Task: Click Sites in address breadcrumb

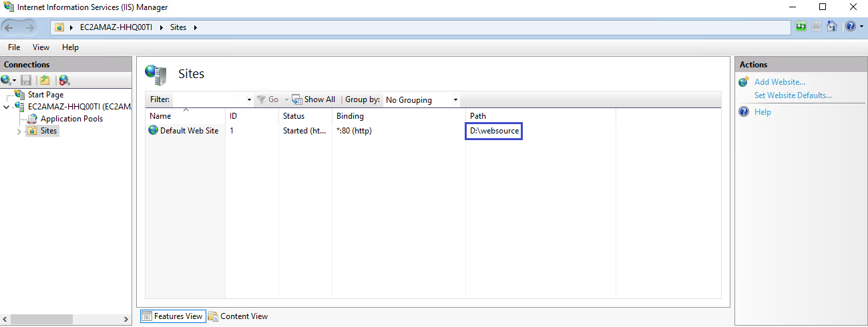Action: pyautogui.click(x=178, y=27)
